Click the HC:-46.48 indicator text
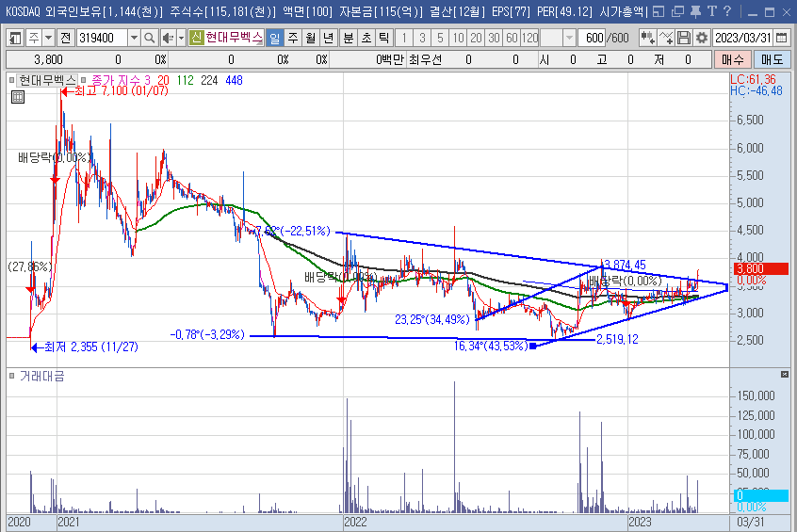The height and width of the screenshot is (532, 797). [756, 91]
